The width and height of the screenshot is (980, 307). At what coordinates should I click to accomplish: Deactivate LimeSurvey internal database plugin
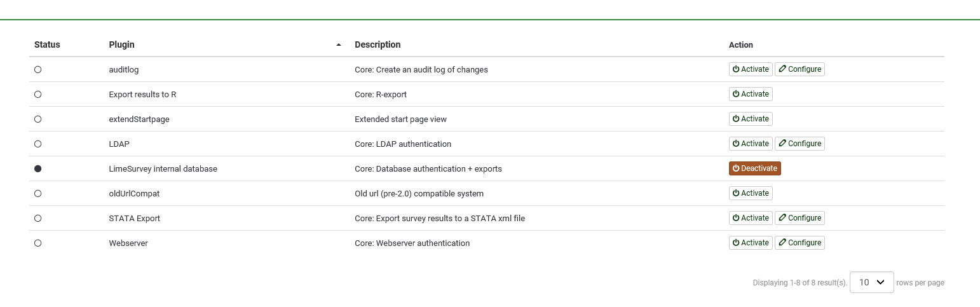coord(754,168)
